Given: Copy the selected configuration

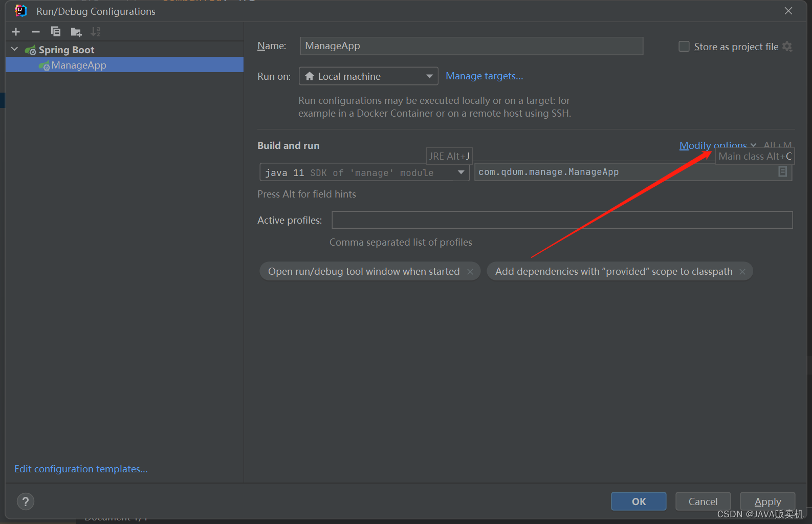Looking at the screenshot, I should point(56,32).
